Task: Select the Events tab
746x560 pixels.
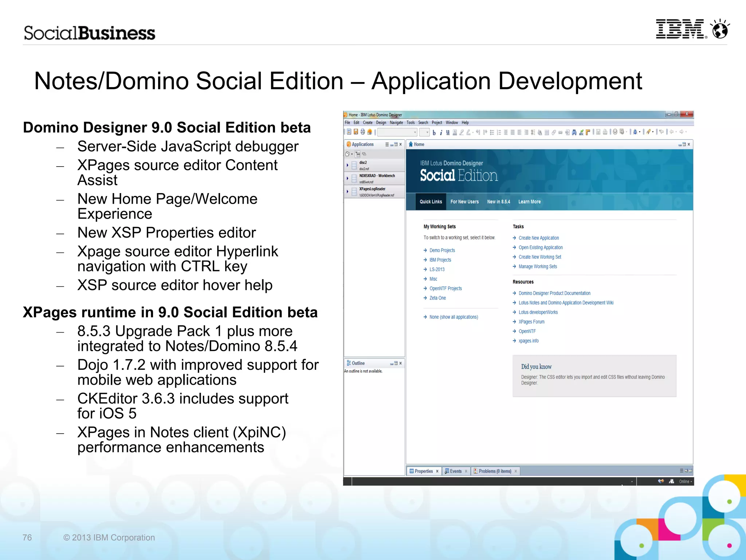Action: 456,471
